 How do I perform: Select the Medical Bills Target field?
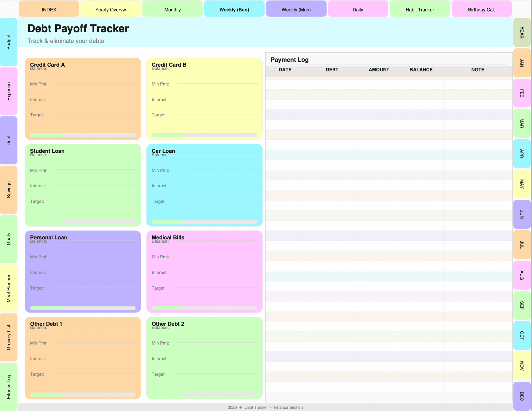click(218, 288)
